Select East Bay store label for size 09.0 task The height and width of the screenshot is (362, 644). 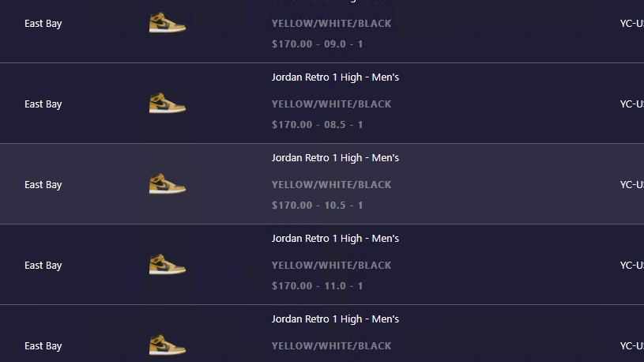(43, 24)
